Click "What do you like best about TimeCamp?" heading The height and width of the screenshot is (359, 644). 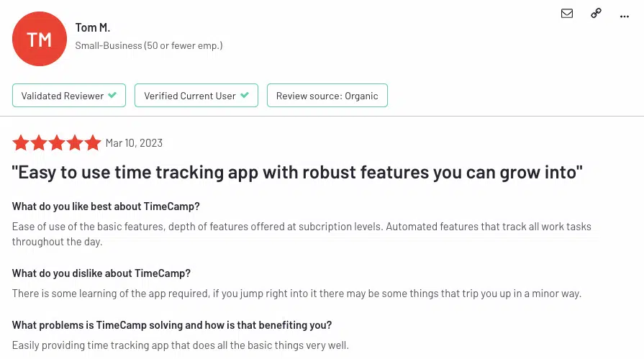[x=106, y=206]
